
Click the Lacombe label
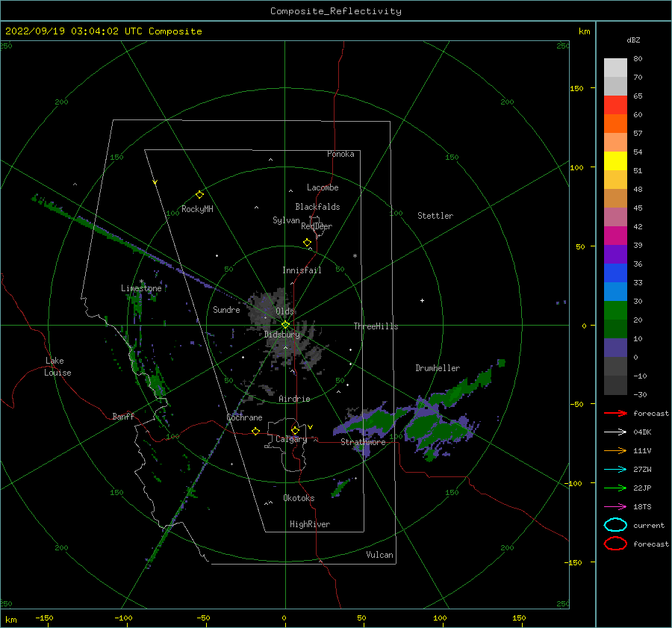[x=323, y=187]
